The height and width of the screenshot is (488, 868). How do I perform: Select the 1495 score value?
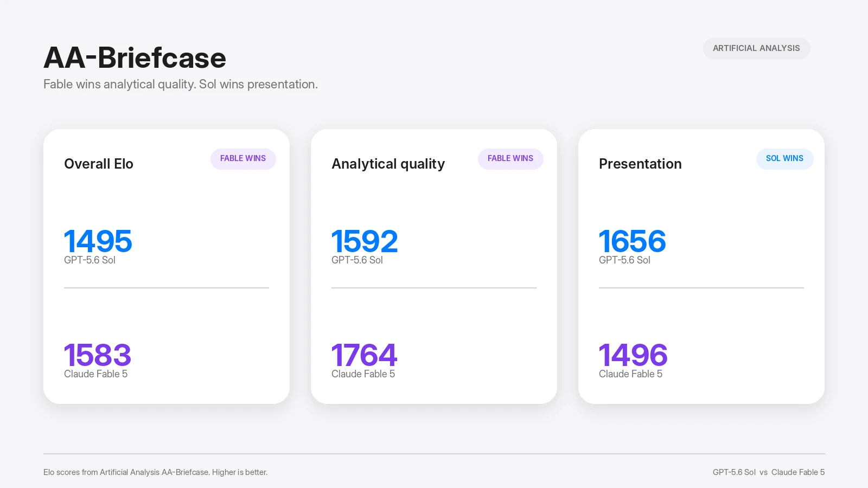point(98,241)
